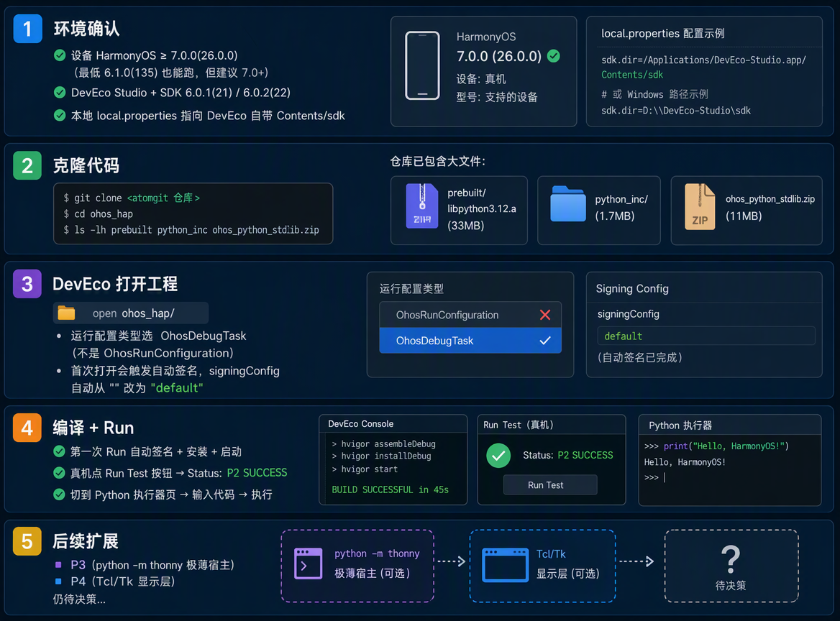Image resolution: width=840 pixels, height=621 pixels.
Task: Click the 运行配置类型 panel title
Action: [x=411, y=288]
